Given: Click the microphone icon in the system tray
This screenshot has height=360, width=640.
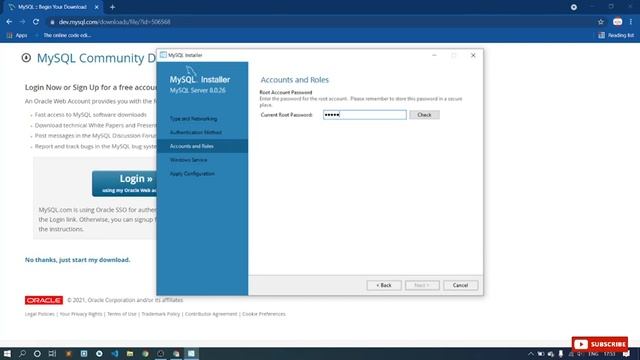Looking at the screenshot, I should (x=561, y=354).
